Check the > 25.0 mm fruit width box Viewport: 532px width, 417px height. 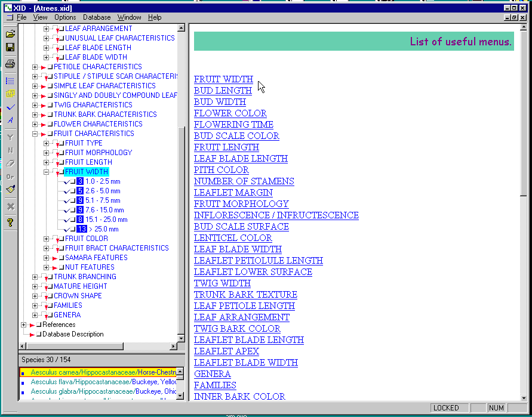click(x=67, y=229)
